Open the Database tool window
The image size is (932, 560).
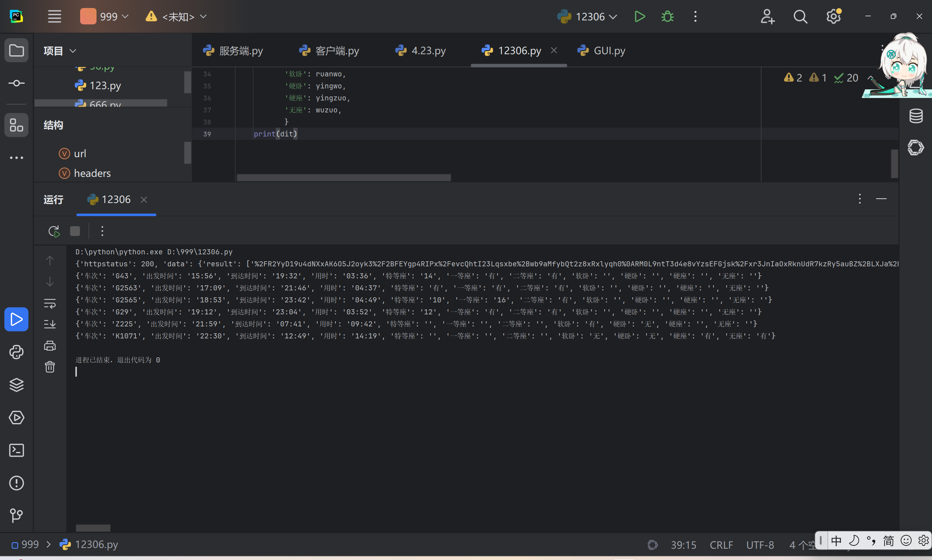click(x=916, y=116)
